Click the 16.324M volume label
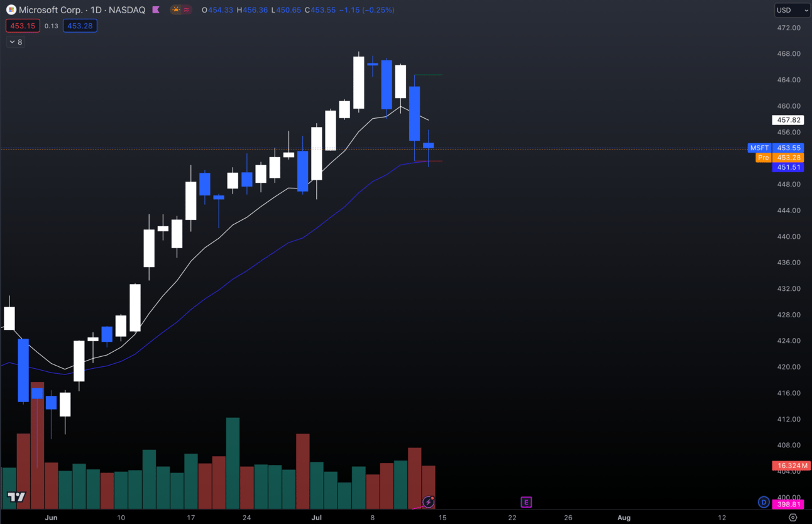812x524 pixels. [791, 466]
